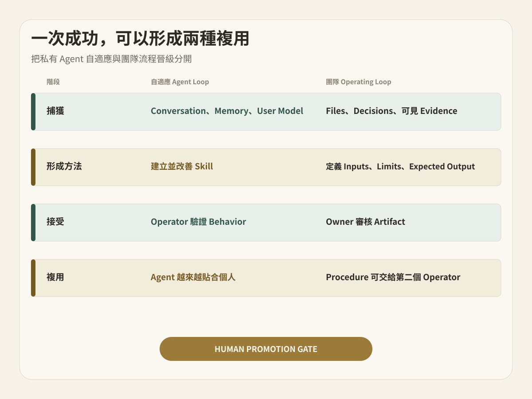
Task: Click the Agent 越來越貼合個人 cell
Action: tap(193, 277)
